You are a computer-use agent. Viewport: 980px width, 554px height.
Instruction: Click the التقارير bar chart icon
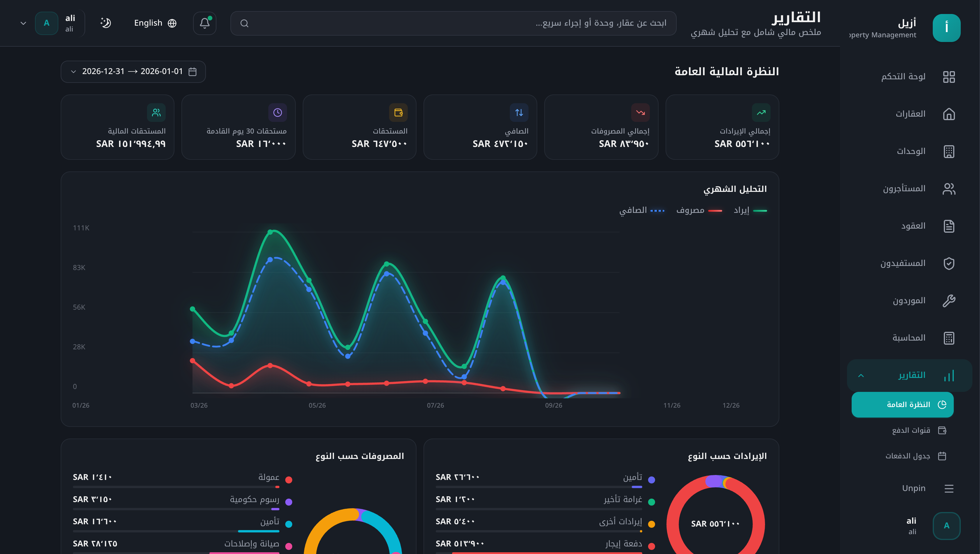[949, 376]
